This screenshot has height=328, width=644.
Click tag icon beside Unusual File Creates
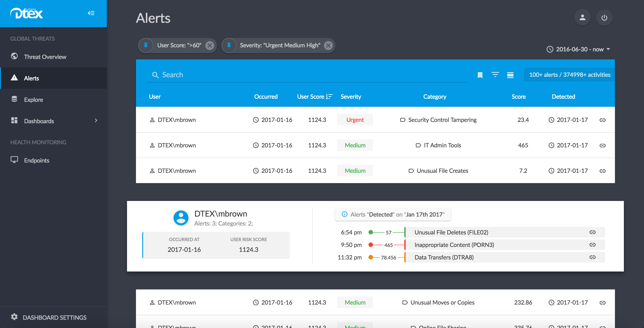[x=411, y=171]
